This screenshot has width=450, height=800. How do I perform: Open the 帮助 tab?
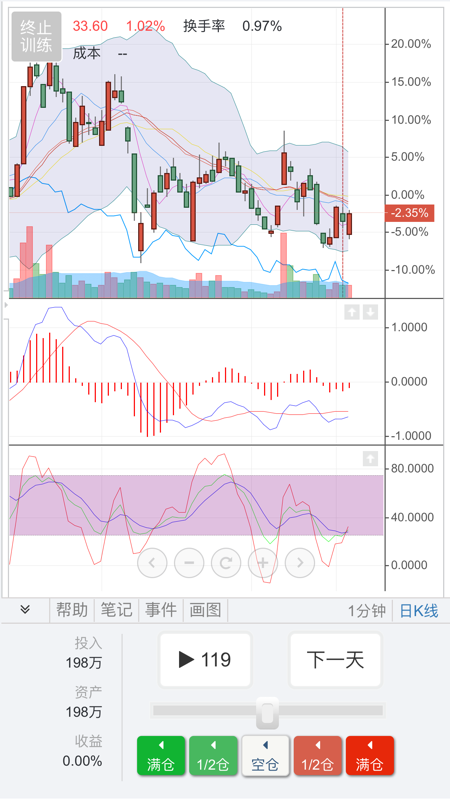tap(72, 610)
